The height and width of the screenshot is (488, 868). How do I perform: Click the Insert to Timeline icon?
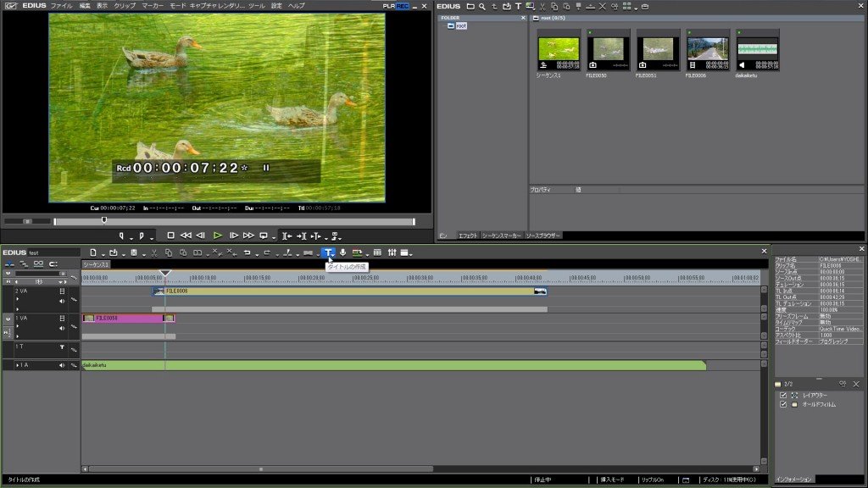point(287,236)
